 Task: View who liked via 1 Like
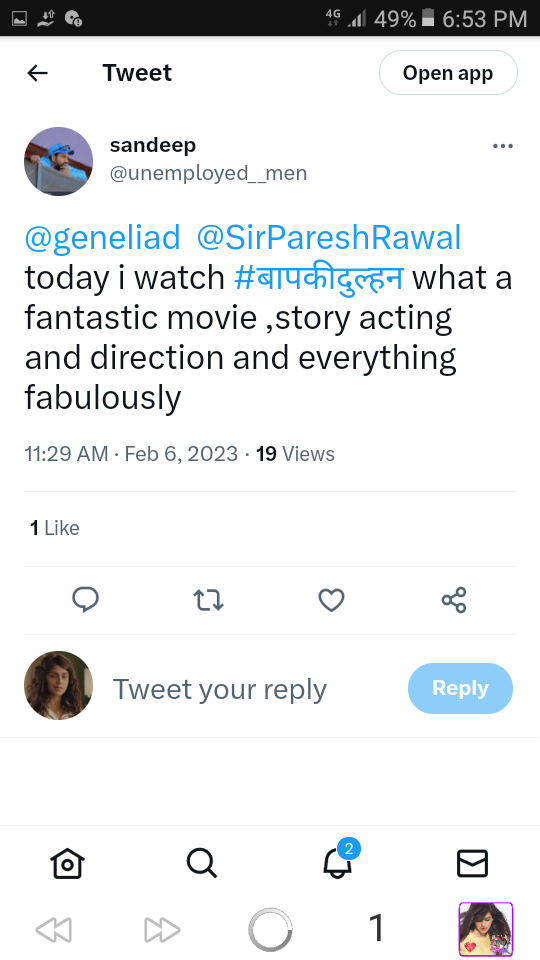(54, 528)
